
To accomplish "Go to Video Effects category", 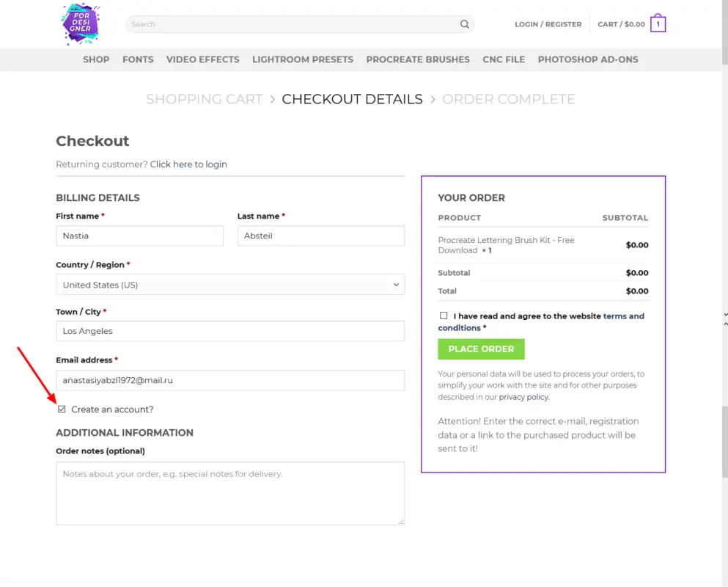I will pos(203,59).
